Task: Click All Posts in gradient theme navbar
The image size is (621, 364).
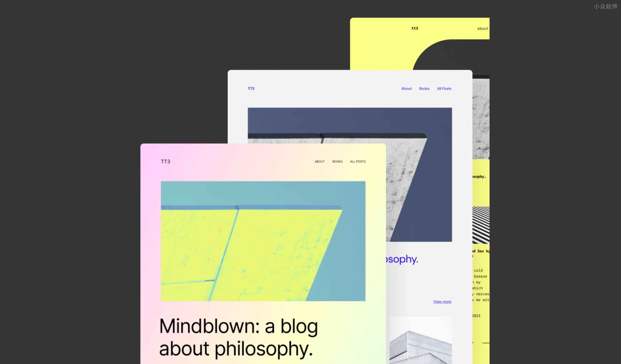Action: (357, 162)
